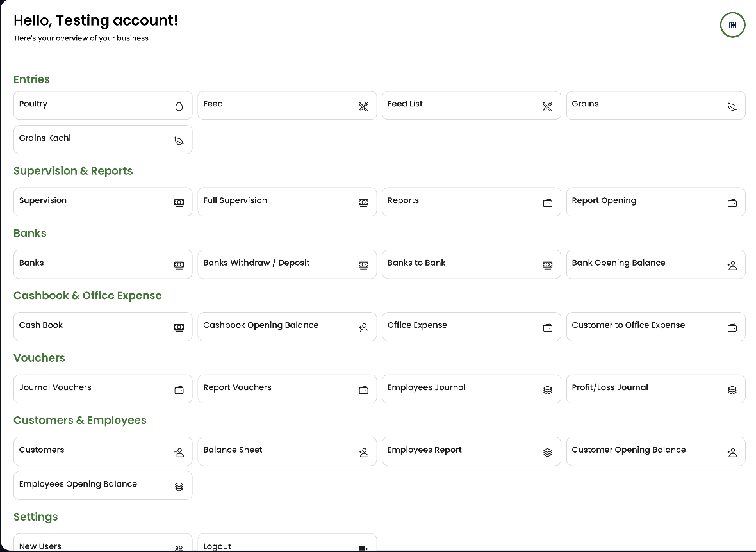Click the coins icon on Profit/Loss Journal card
The height and width of the screenshot is (552, 756).
click(732, 389)
